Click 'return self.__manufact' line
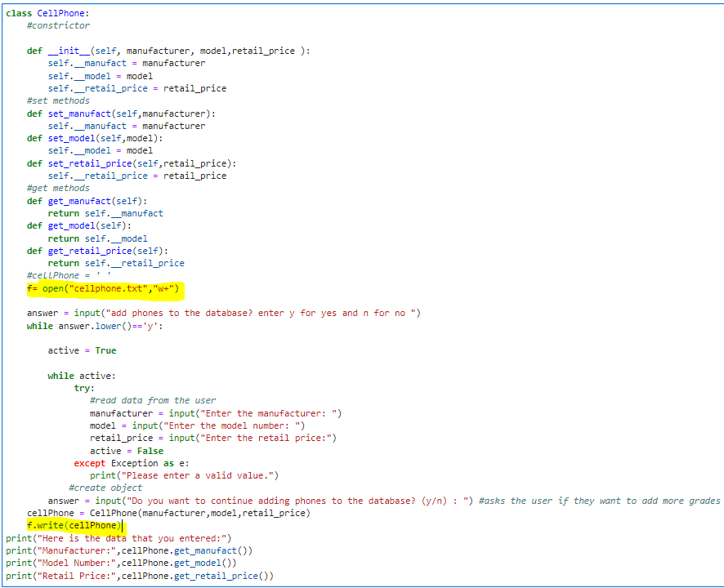Screen dimensions: 724x588 pos(105,213)
